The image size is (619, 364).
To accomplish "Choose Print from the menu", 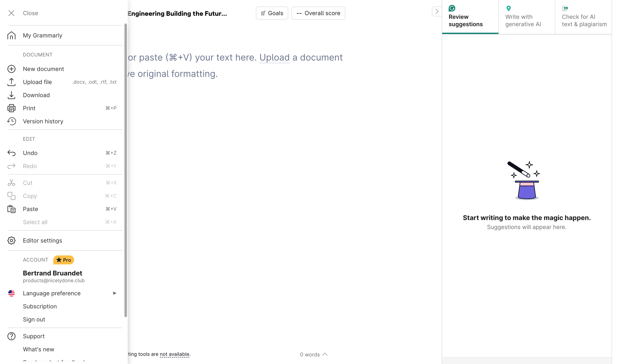I will click(x=65, y=108).
